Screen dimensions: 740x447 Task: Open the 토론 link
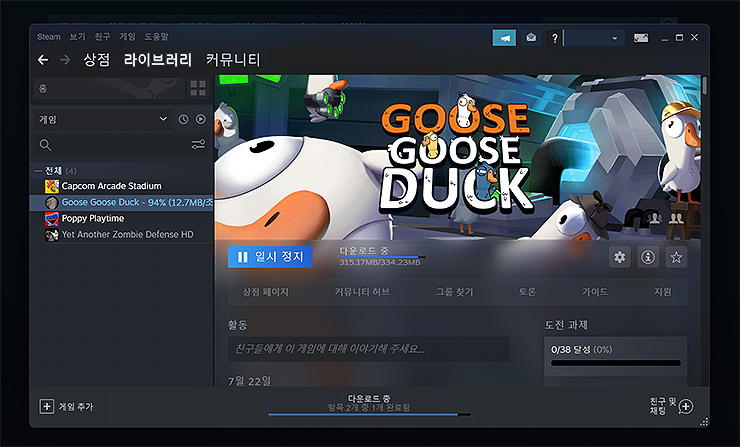pos(527,292)
